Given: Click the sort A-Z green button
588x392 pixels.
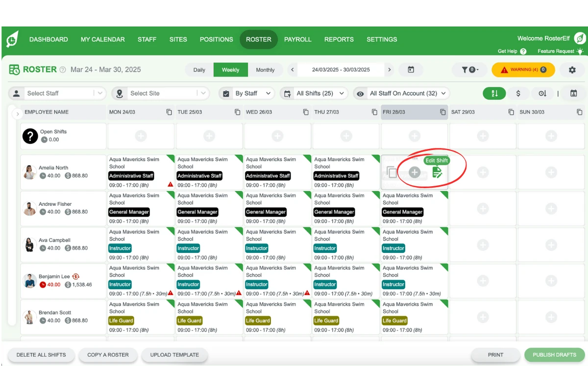Looking at the screenshot, I should click(x=494, y=93).
